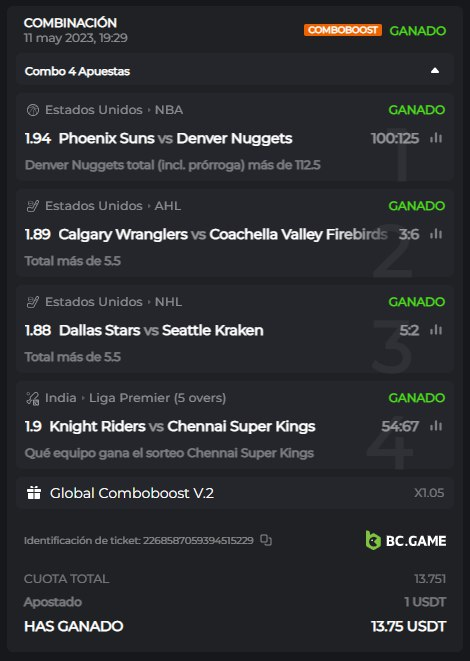Copy the ticket identification number
The width and height of the screenshot is (470, 661).
click(266, 540)
